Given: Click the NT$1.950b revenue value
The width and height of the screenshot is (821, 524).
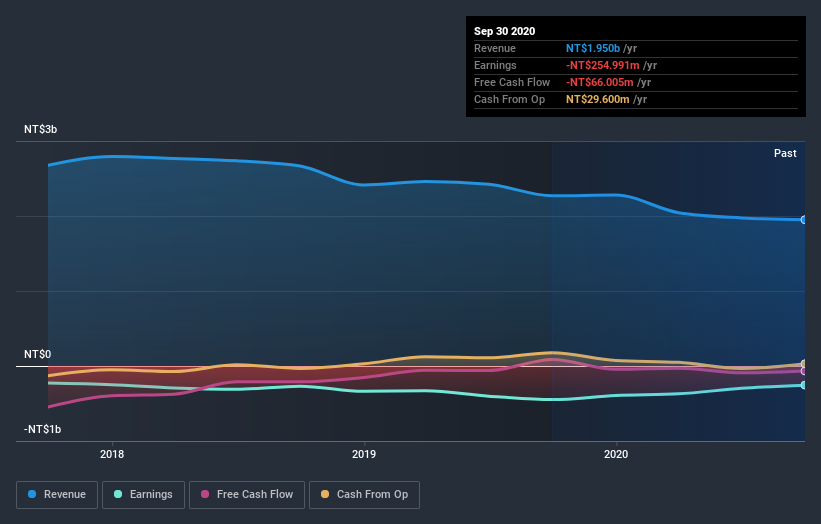Looking at the screenshot, I should 593,48.
